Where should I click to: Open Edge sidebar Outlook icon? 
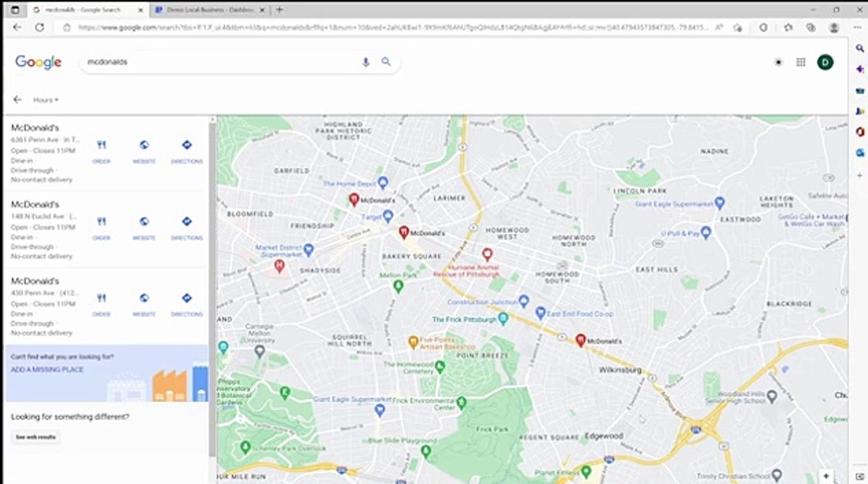coord(860,153)
